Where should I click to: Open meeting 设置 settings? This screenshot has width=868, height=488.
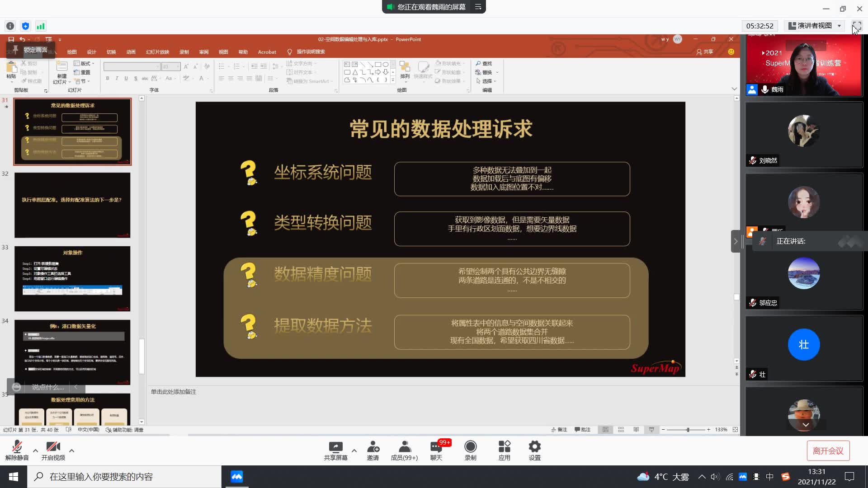point(534,450)
